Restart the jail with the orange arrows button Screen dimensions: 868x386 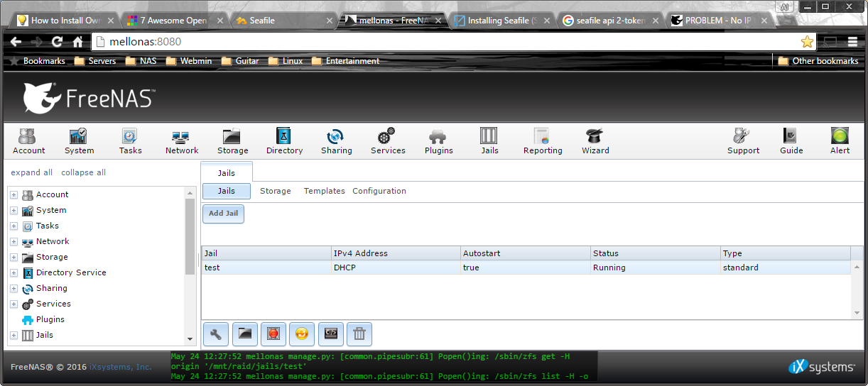(302, 333)
